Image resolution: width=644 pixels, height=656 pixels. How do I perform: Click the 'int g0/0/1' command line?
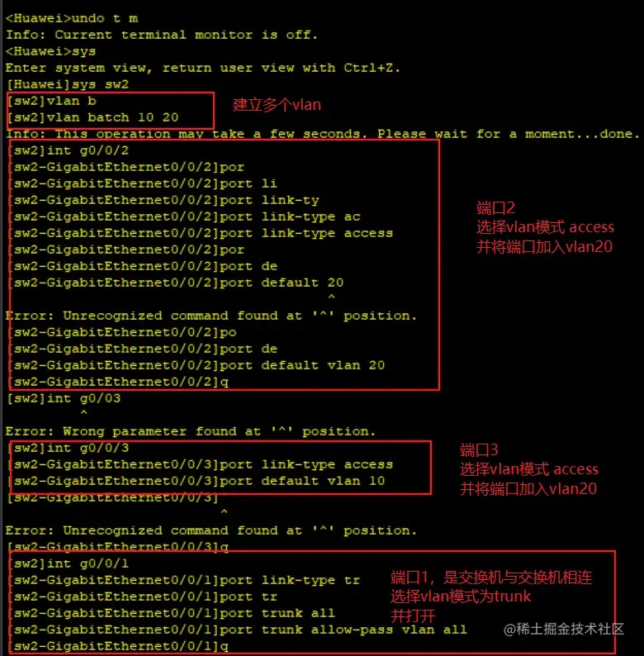[x=69, y=564]
